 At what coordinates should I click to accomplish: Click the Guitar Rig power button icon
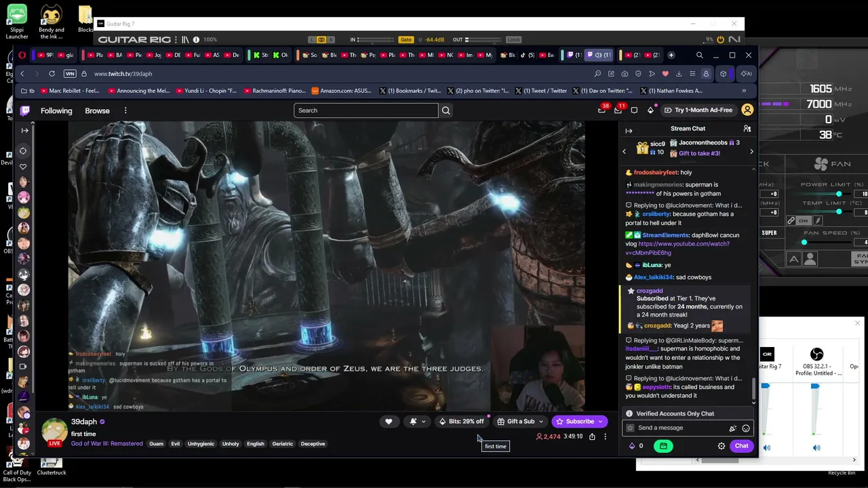720,40
